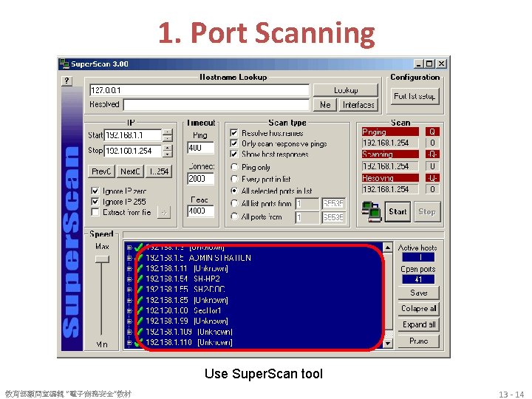Expand the 192.168.1.99 Unknown host entry
Viewport: 532px width, 399px height.
129,321
